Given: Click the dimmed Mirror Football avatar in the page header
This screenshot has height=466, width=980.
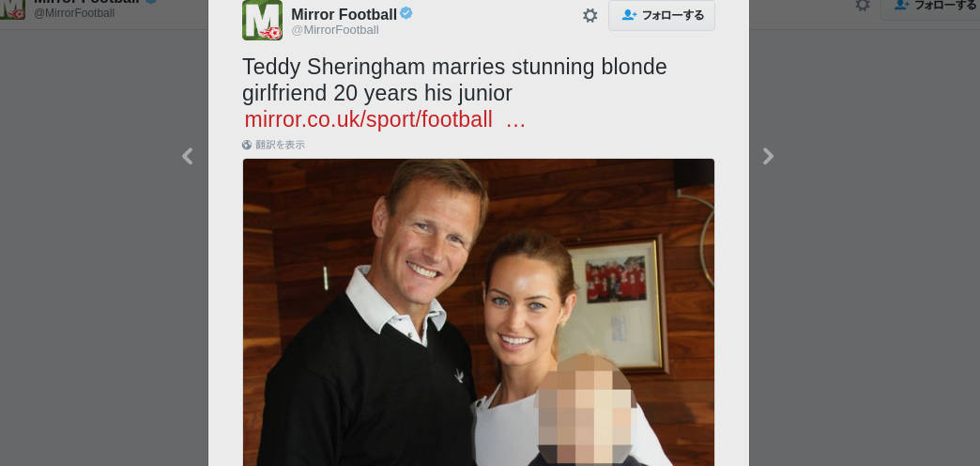Looking at the screenshot, I should [x=12, y=9].
